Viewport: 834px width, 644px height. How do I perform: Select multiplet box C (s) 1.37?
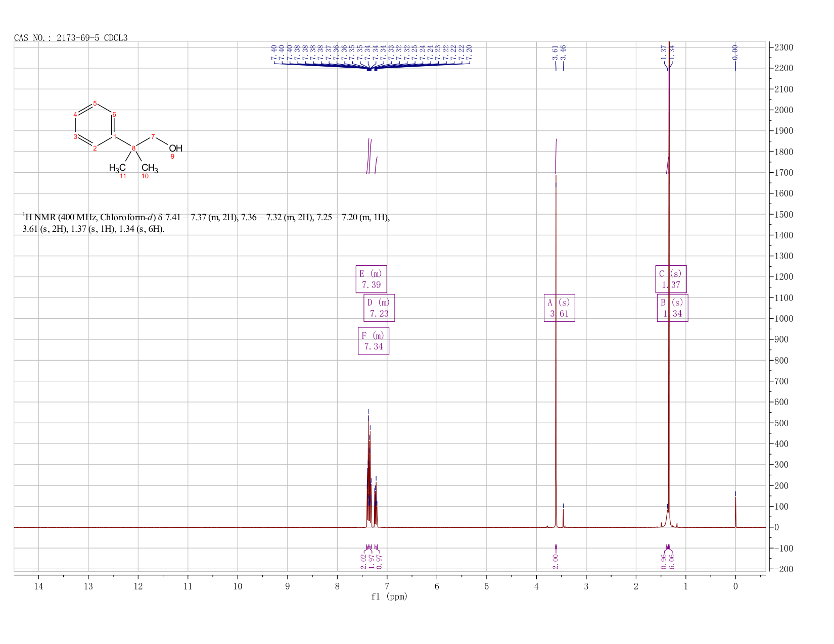point(671,279)
